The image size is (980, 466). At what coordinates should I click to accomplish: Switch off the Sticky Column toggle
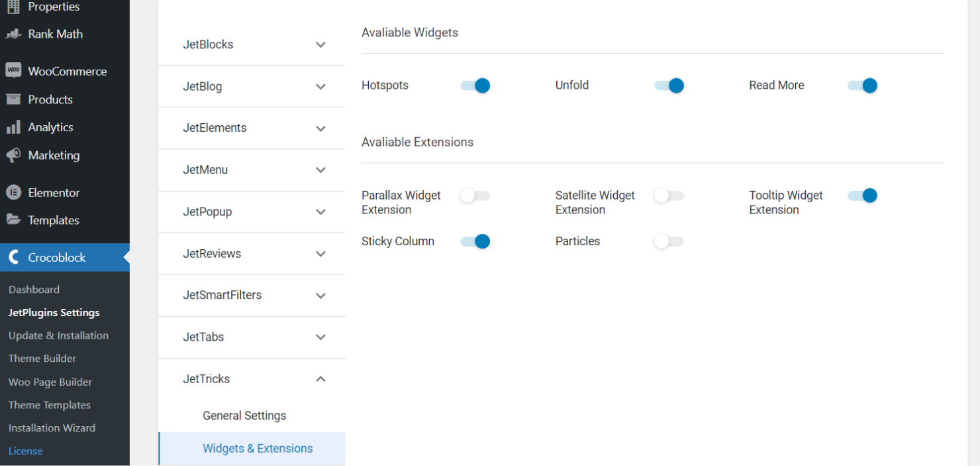click(x=475, y=241)
